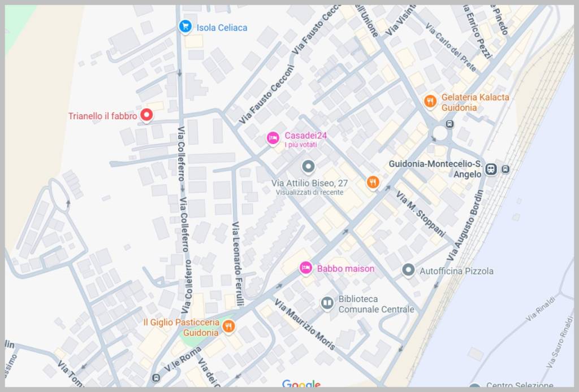Click the Via Leonardo Ferrulli street name
Viewport: 579px width, 392px height.
pos(238,264)
